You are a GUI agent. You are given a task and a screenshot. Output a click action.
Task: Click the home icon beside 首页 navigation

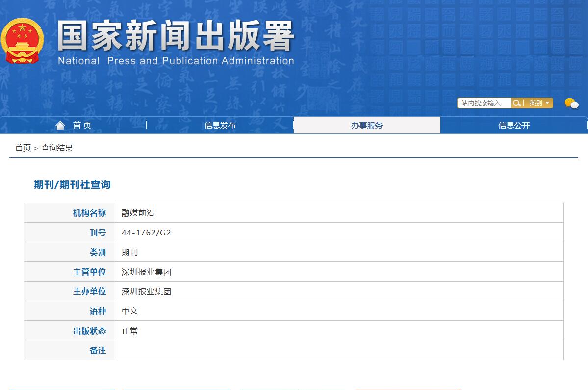pos(60,125)
